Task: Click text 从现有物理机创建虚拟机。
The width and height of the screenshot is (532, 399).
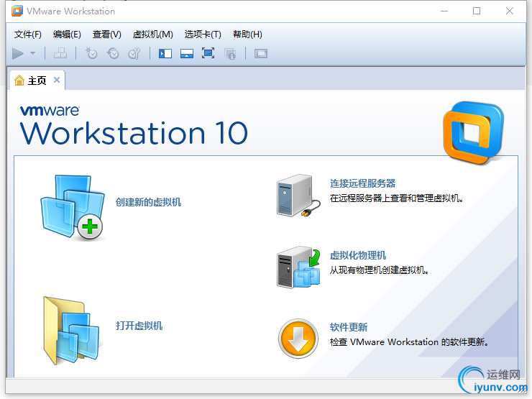Action: pyautogui.click(x=380, y=270)
